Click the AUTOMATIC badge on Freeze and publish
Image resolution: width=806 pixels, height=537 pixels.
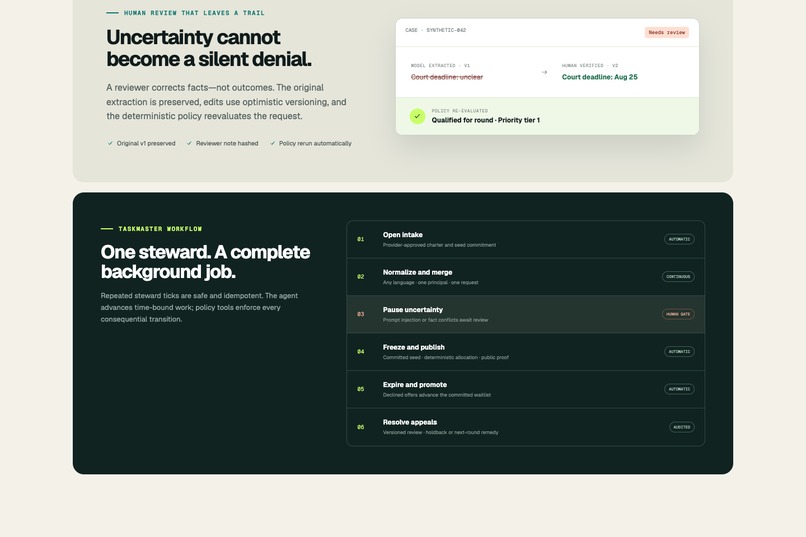click(x=679, y=352)
